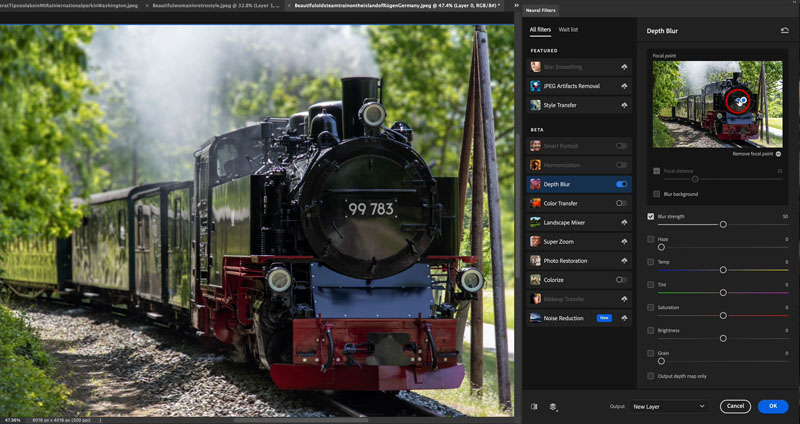Open the Output New Layer dropdown
This screenshot has height=424, width=800.
pyautogui.click(x=668, y=407)
